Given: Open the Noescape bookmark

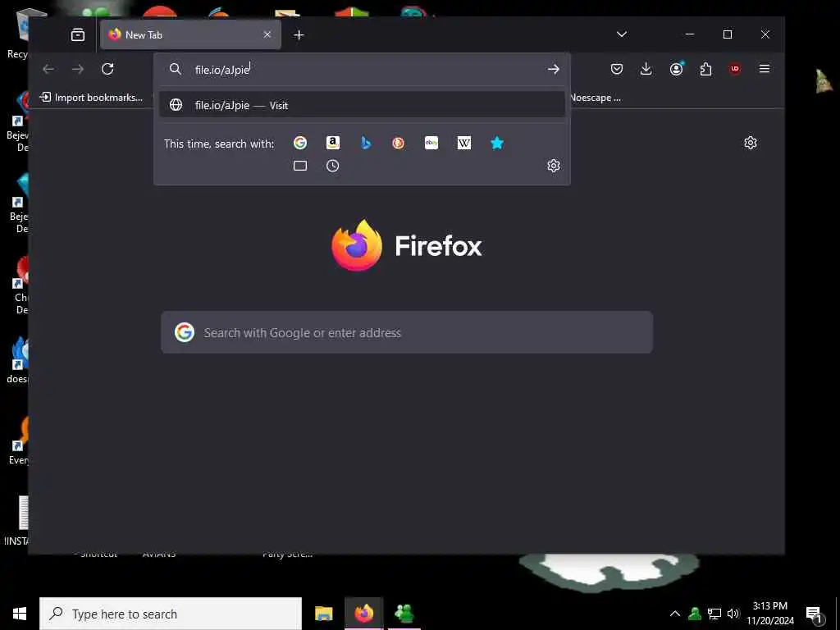Looking at the screenshot, I should 596,98.
